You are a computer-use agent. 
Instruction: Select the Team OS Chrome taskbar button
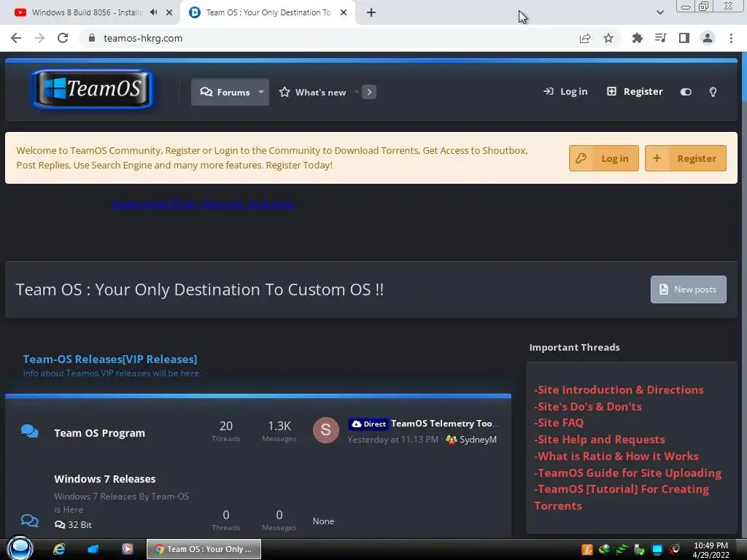coord(204,549)
